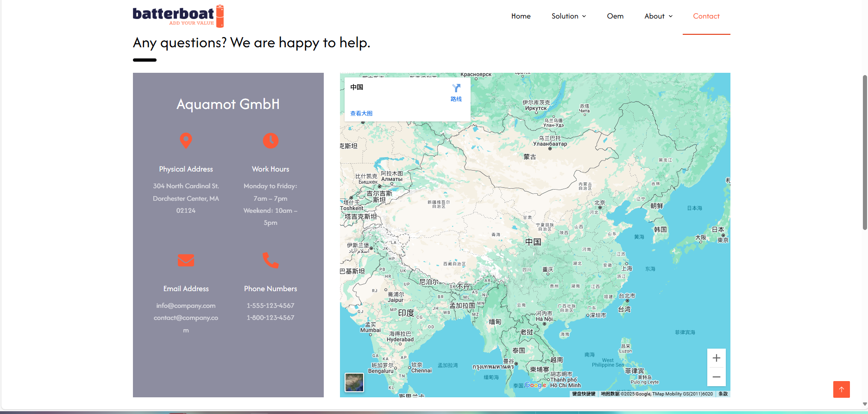Open the Home menu item
Image resolution: width=868 pixels, height=414 pixels.
coord(521,16)
